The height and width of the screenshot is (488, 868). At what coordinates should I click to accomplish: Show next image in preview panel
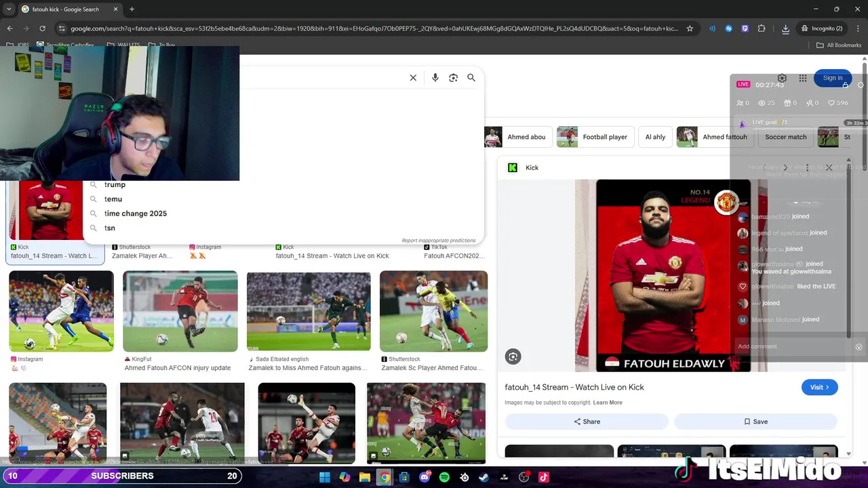786,167
